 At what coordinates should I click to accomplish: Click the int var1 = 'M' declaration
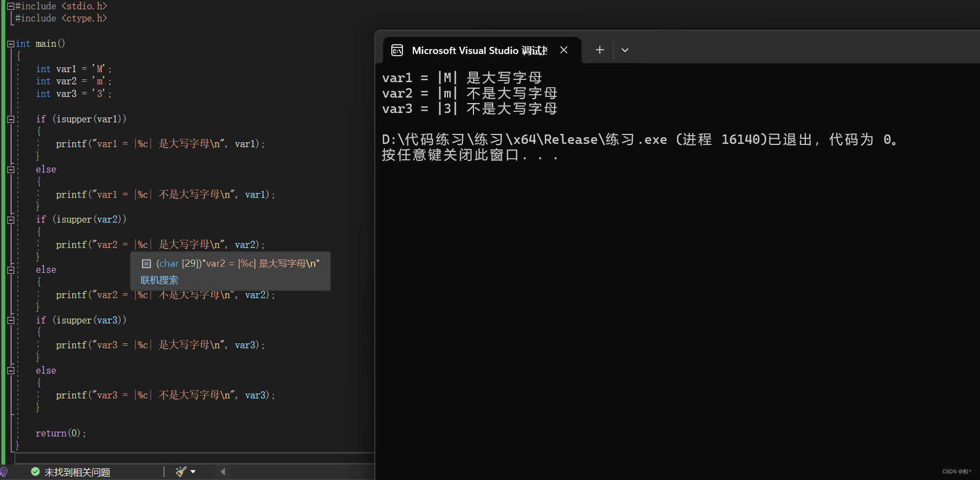74,69
